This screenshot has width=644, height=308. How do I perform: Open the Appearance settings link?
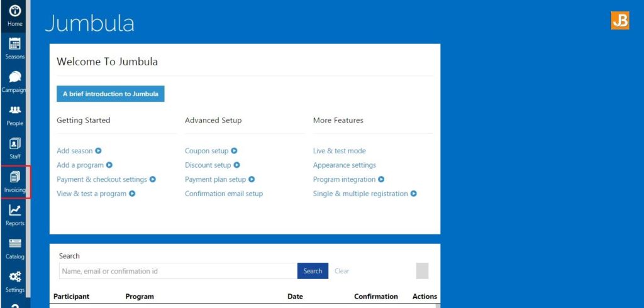click(344, 165)
